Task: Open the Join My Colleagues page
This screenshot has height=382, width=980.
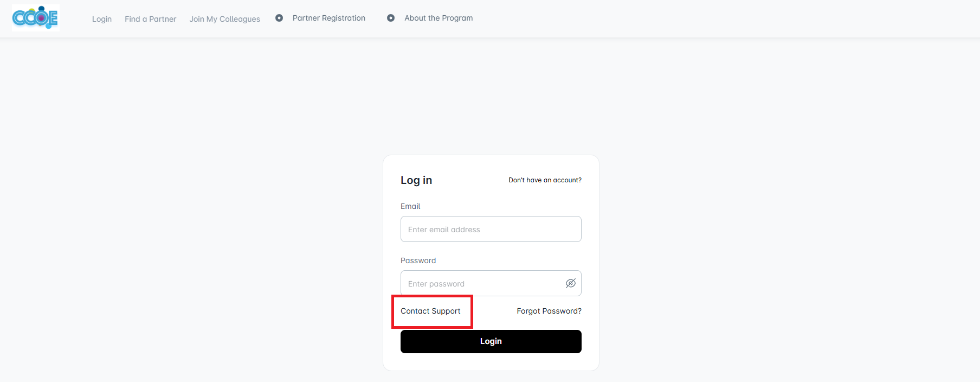Action: point(224,19)
